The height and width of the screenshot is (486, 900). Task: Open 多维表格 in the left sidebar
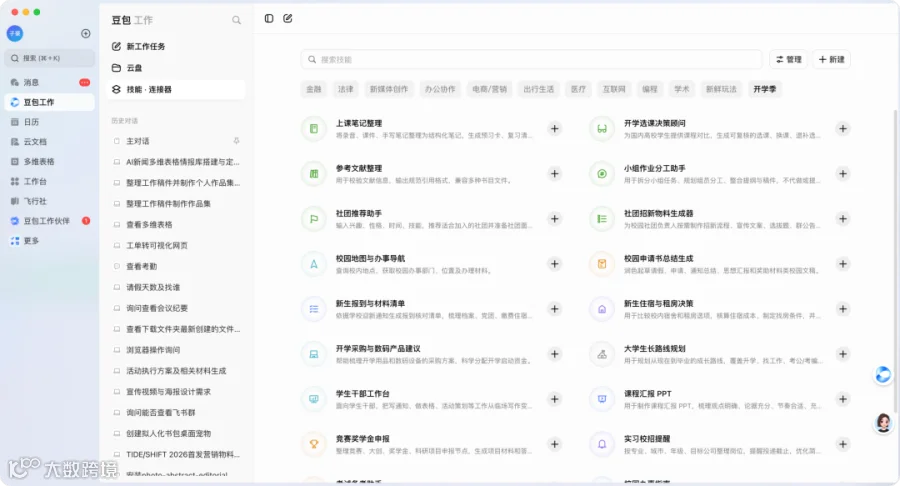pos(50,161)
